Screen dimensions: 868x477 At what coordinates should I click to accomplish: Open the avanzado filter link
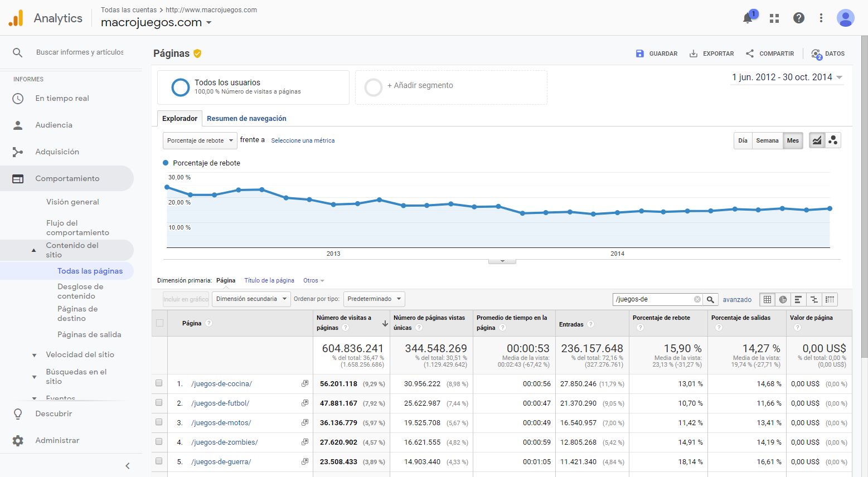tap(737, 299)
